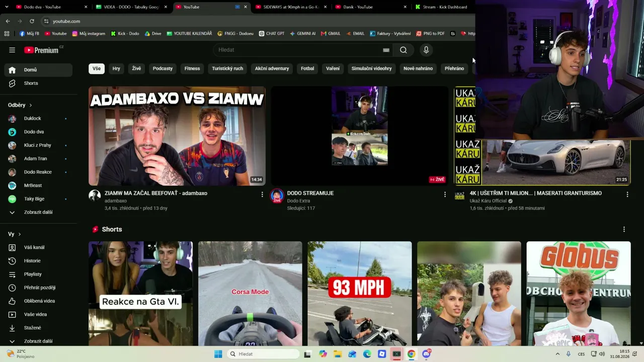Open Microsoft Edge from the taskbar
644x362 pixels.
point(367,354)
